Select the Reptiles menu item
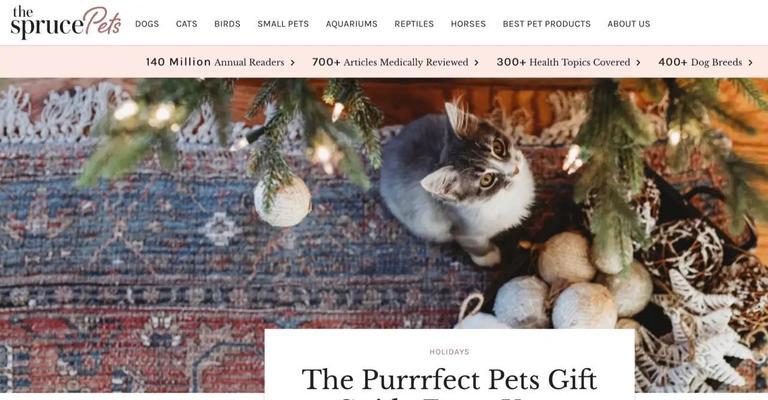The width and height of the screenshot is (768, 400). click(x=414, y=24)
